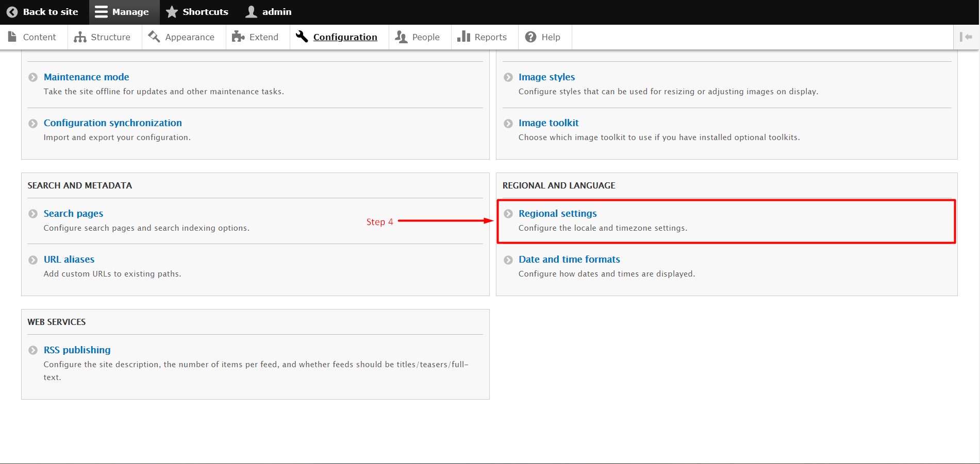Click the Appearance paintbrush icon
980x464 pixels.
point(154,37)
